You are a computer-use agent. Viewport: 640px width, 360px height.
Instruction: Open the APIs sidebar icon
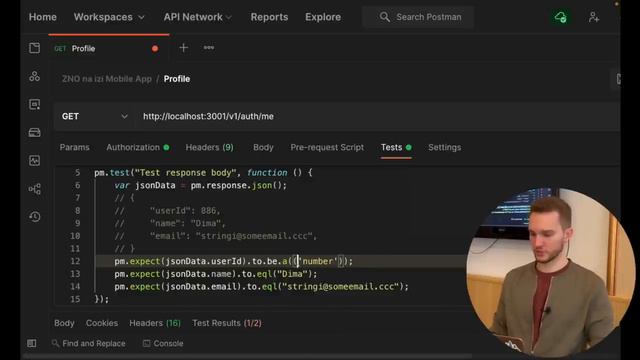point(35,76)
